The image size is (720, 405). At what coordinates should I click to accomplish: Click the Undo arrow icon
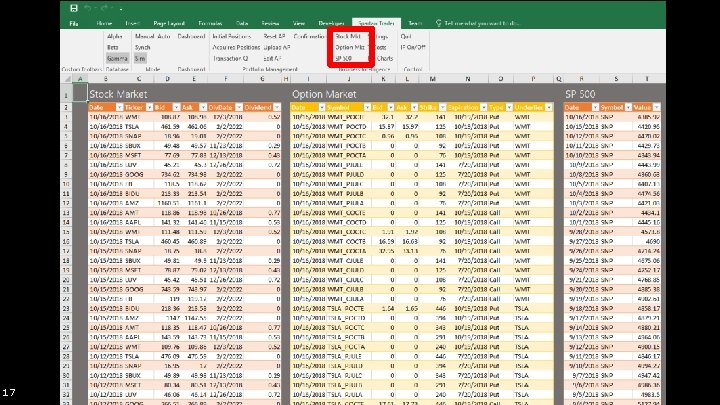click(x=88, y=8)
